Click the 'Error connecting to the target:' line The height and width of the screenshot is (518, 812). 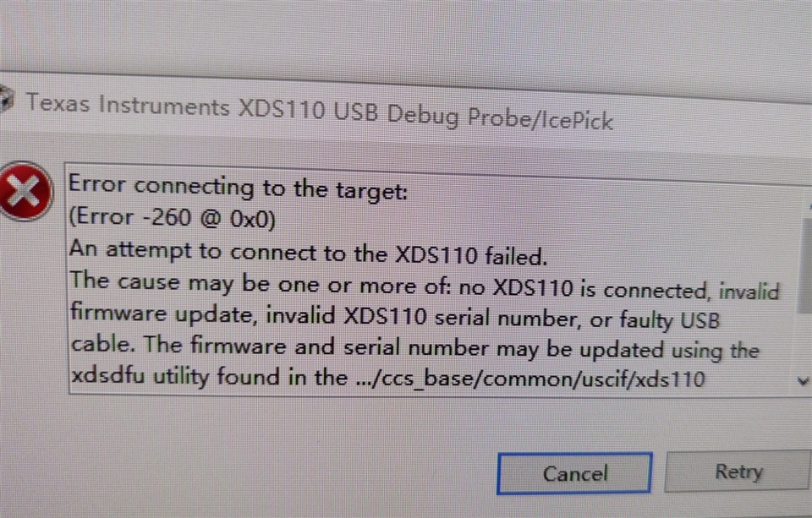coord(239,188)
